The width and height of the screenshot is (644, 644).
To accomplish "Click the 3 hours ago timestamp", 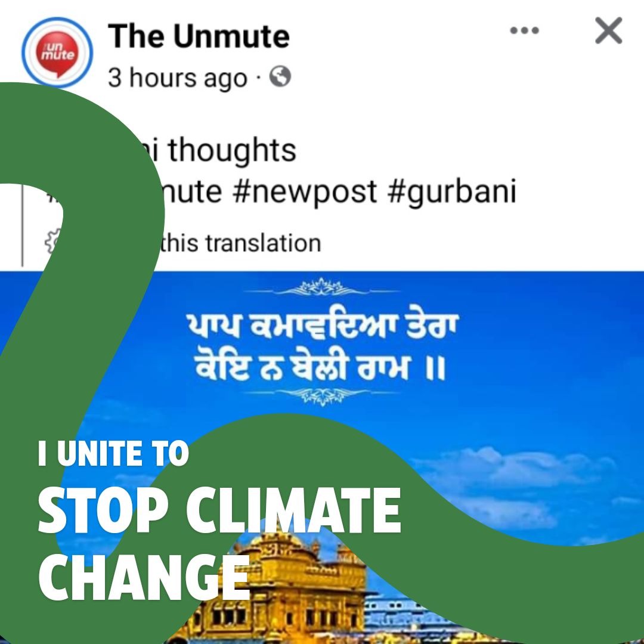I will pyautogui.click(x=178, y=78).
